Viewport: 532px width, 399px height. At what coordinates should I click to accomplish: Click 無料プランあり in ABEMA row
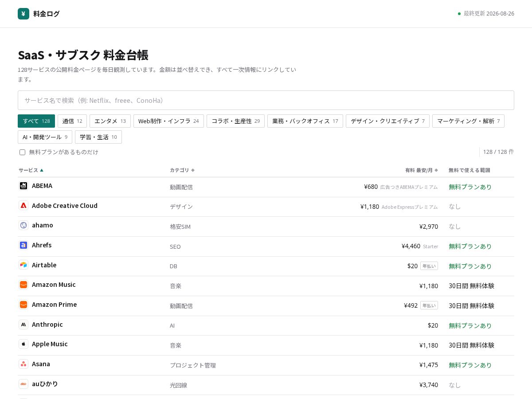coord(470,187)
